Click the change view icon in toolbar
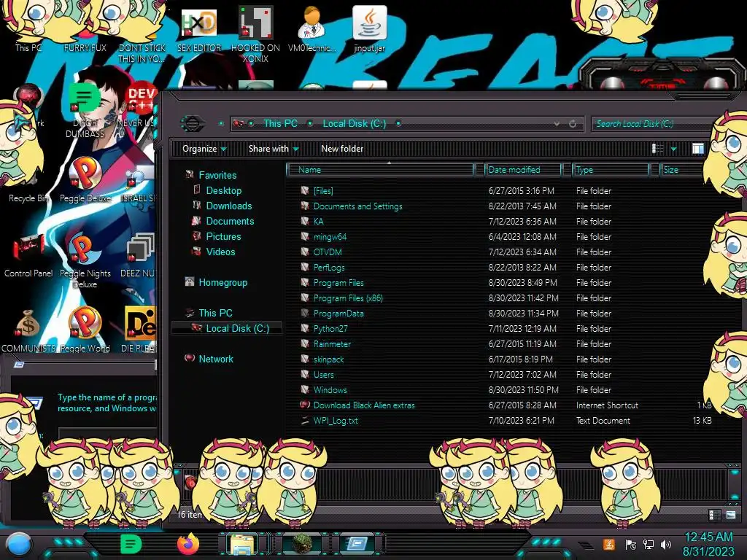Viewport: 747px width, 560px height. [x=657, y=149]
